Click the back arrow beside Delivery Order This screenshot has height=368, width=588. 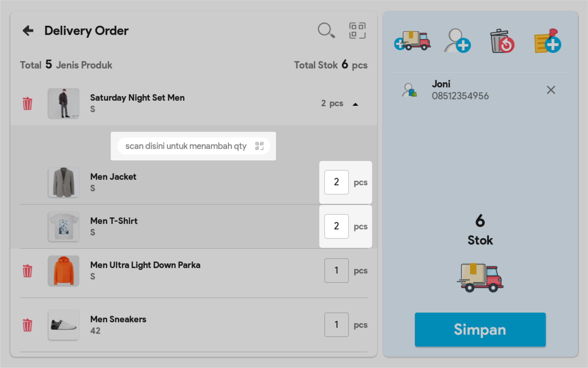coord(28,31)
